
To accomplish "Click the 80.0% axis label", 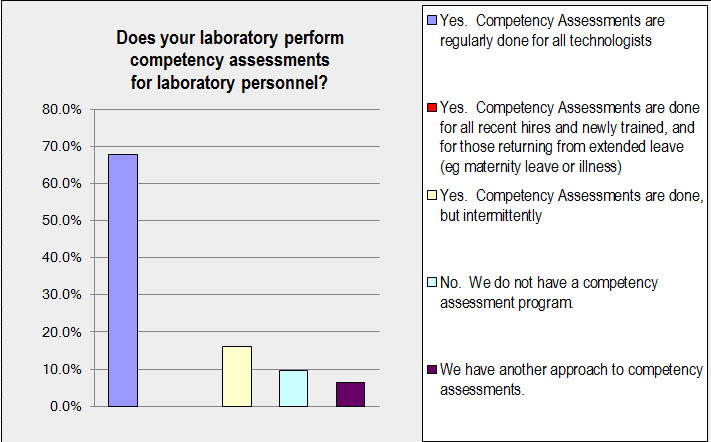I will point(62,109).
